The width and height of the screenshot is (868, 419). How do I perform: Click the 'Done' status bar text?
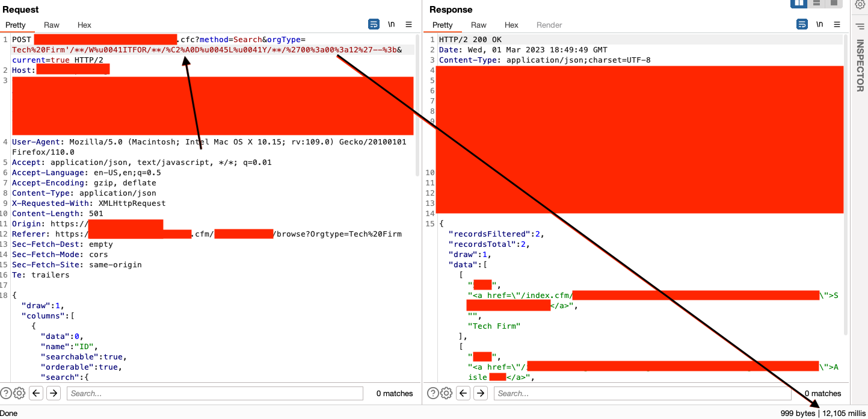click(9, 413)
